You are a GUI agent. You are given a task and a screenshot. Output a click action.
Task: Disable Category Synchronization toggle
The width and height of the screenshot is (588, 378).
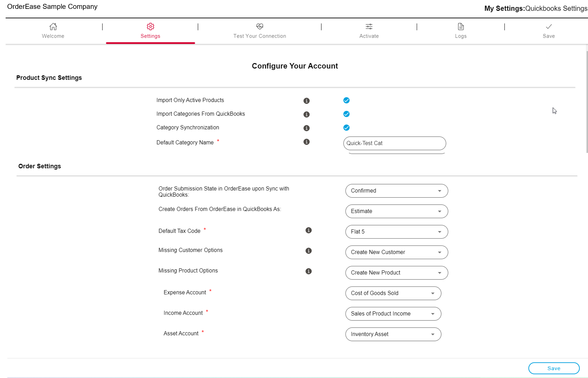346,128
